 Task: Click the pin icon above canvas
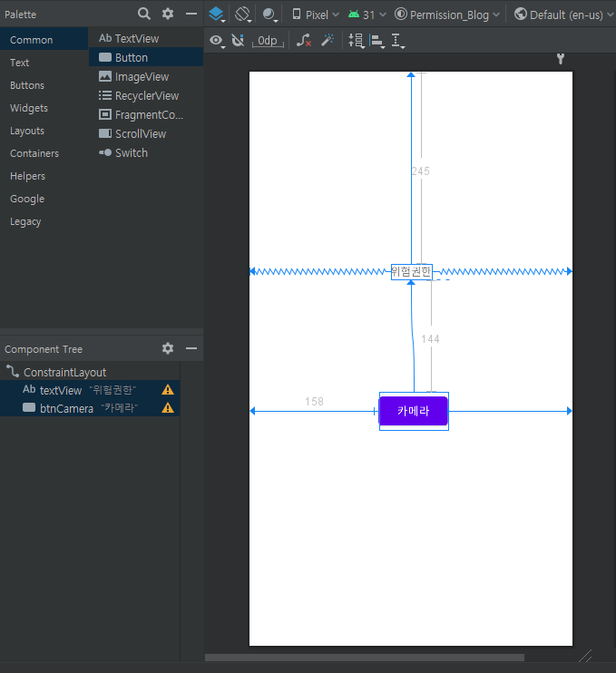click(x=561, y=59)
